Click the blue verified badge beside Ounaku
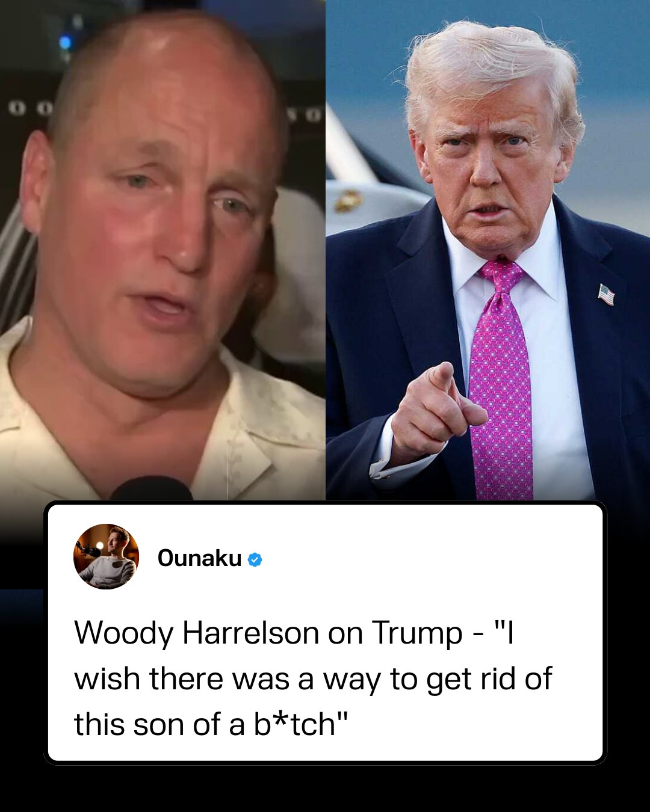The width and height of the screenshot is (650, 812). point(255,559)
